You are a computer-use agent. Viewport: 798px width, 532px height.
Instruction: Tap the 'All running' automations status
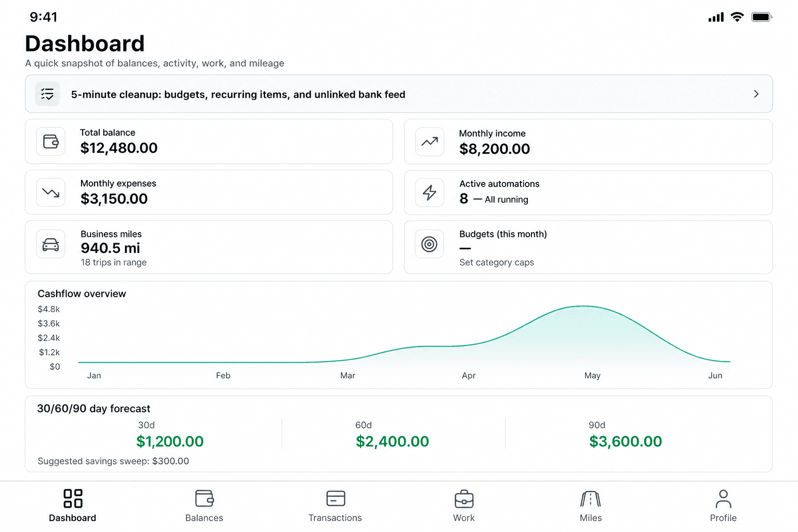point(507,199)
